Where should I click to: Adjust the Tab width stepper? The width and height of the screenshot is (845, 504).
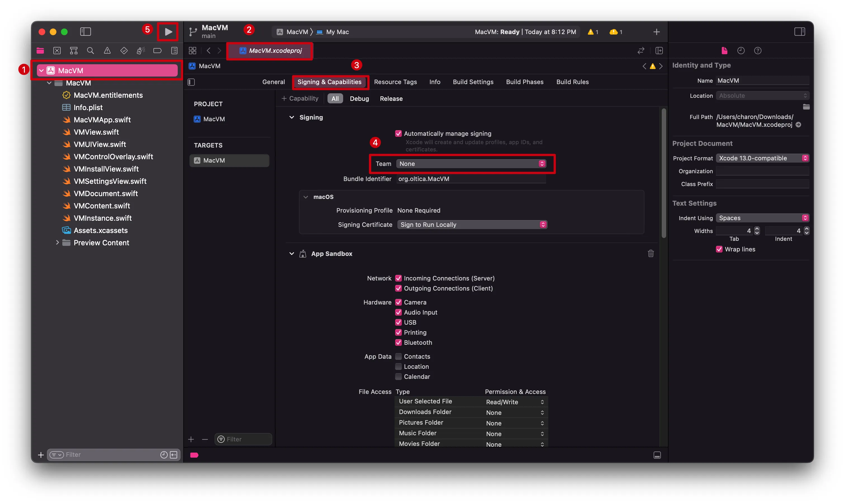[757, 230]
